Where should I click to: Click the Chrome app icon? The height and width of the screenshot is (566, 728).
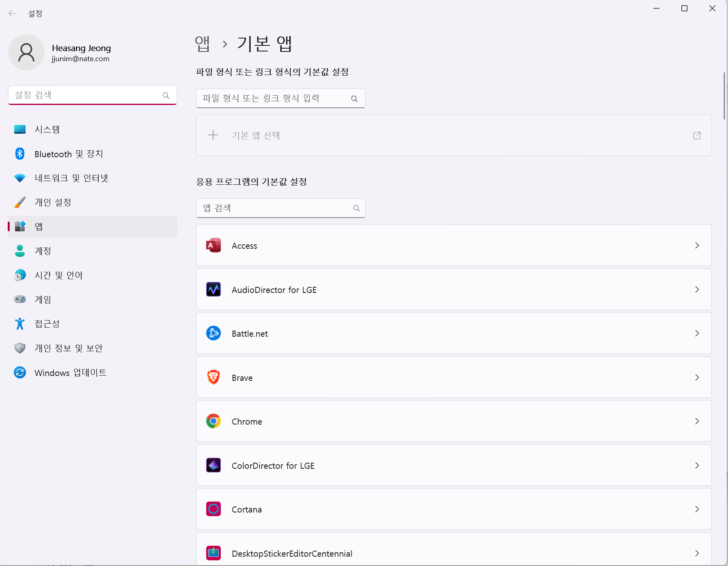pos(213,421)
